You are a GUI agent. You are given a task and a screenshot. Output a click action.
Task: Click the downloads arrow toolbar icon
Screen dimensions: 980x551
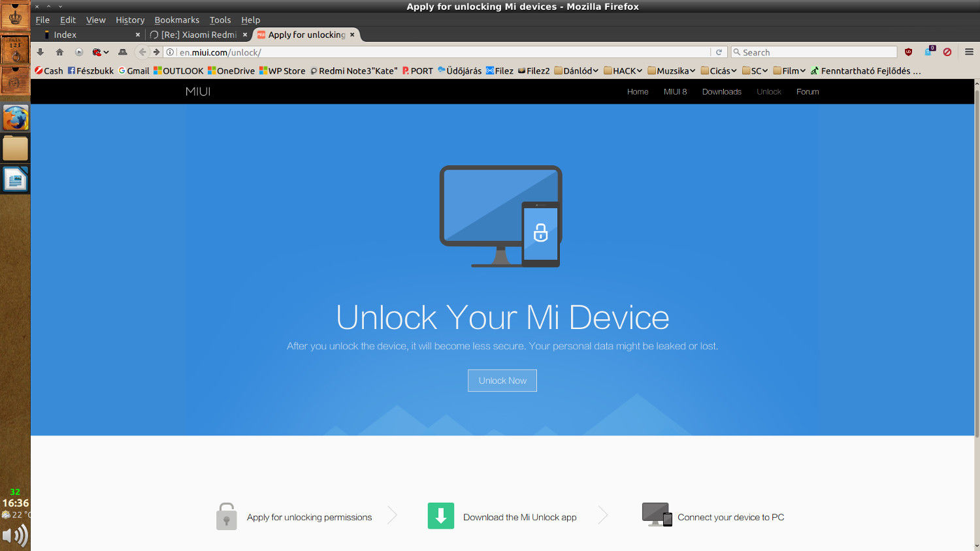[x=41, y=52]
